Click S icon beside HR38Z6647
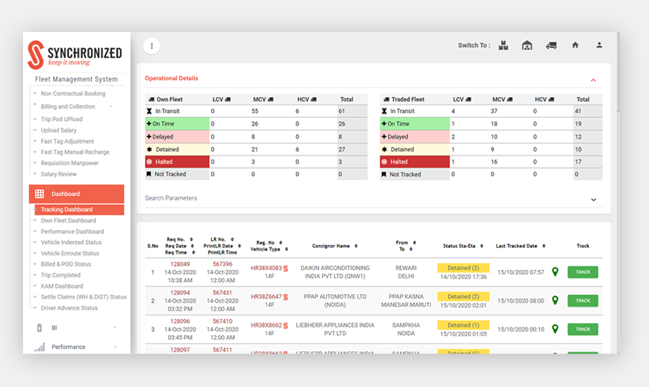 coord(286,297)
